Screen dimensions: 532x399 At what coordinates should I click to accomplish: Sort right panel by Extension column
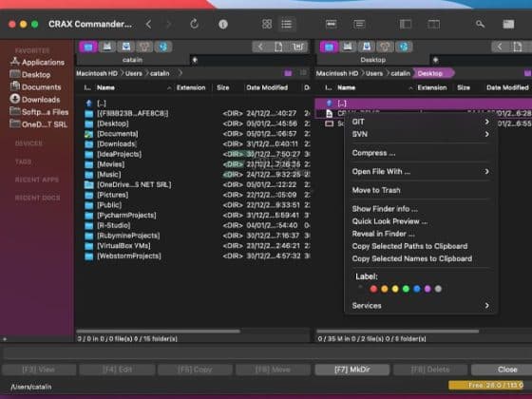[432, 87]
